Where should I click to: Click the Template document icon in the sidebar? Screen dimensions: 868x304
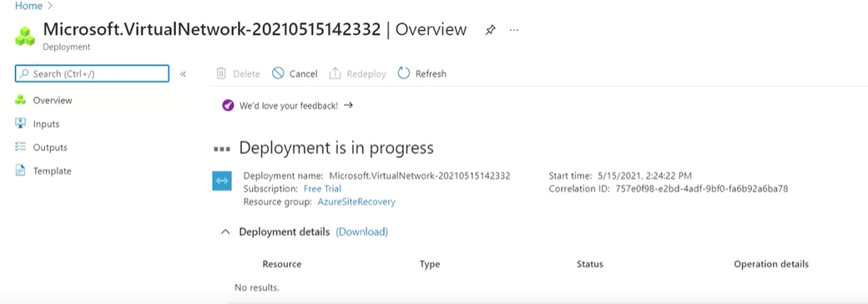(21, 170)
